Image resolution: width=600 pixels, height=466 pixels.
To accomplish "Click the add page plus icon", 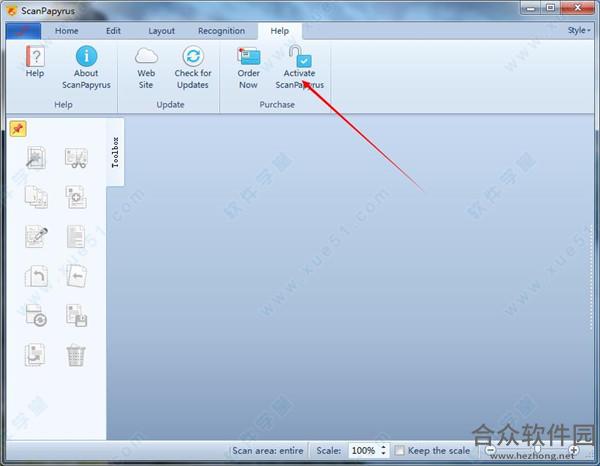I will [x=76, y=197].
